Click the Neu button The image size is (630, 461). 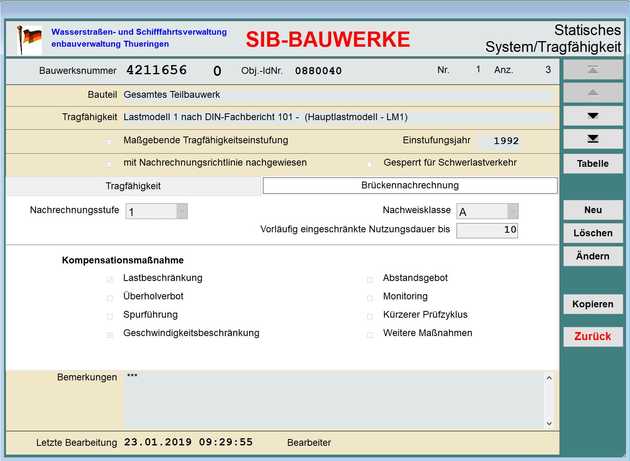[593, 210]
